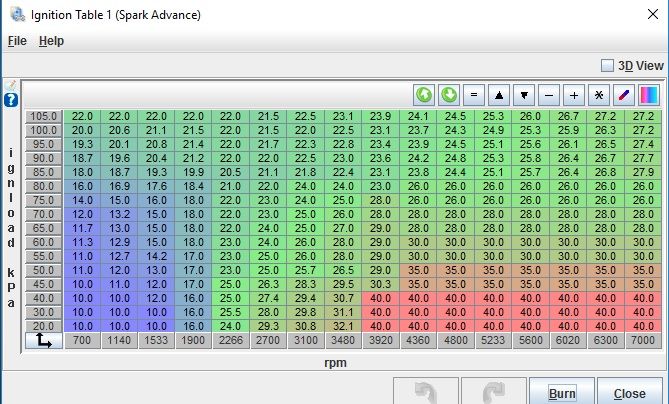Click the green down-arrow export icon
Image resolution: width=669 pixels, height=404 pixels.
(449, 95)
